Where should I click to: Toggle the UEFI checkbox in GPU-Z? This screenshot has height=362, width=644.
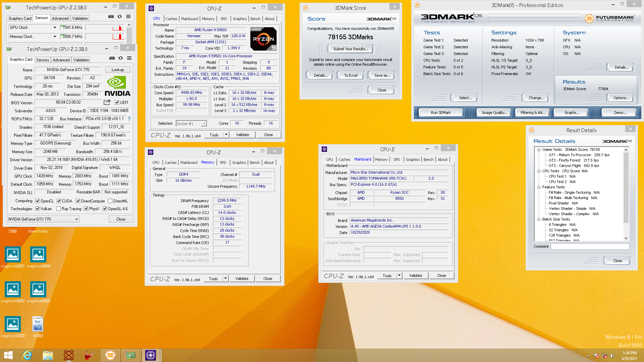click(x=117, y=103)
